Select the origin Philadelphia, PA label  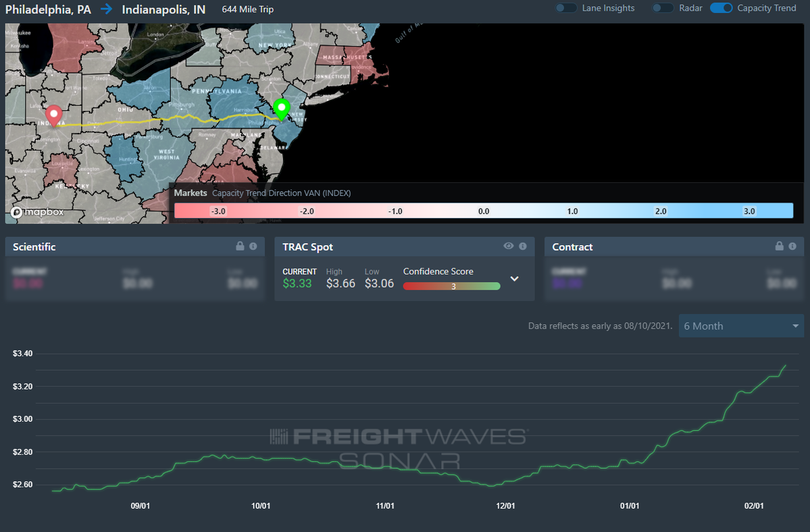coord(48,9)
